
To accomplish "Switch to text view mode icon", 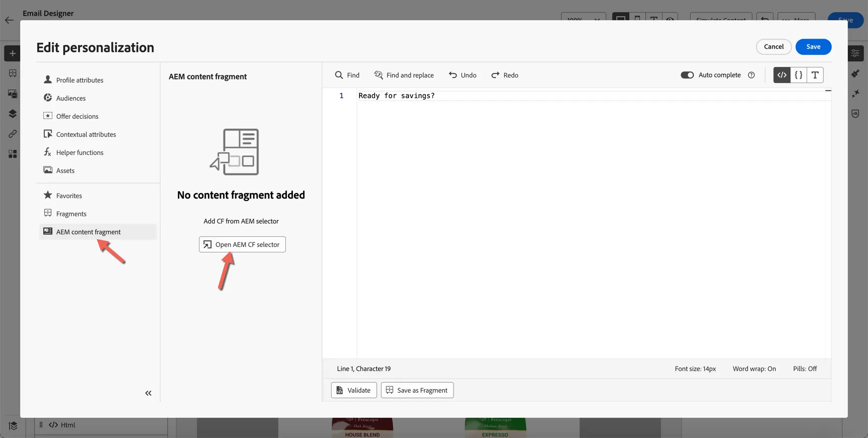I will 815,75.
